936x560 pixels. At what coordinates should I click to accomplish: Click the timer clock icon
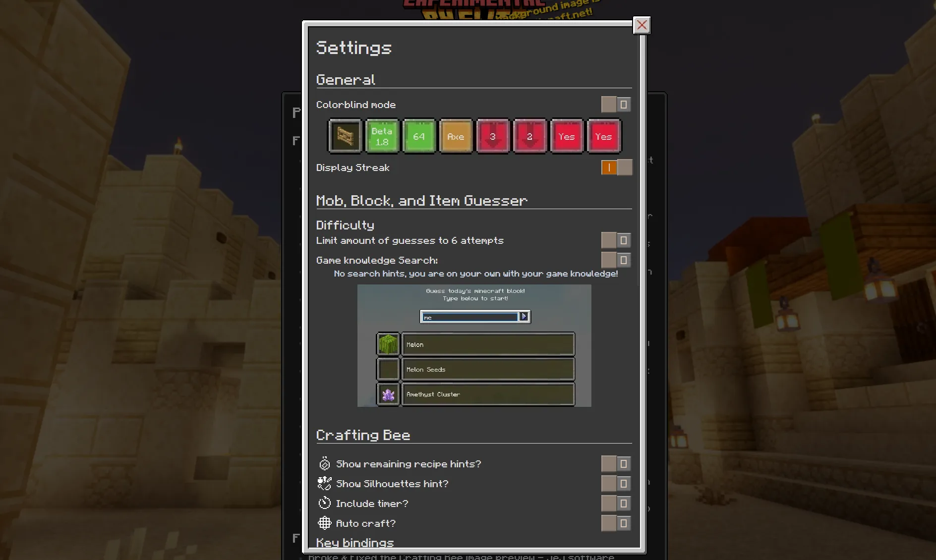pos(324,503)
